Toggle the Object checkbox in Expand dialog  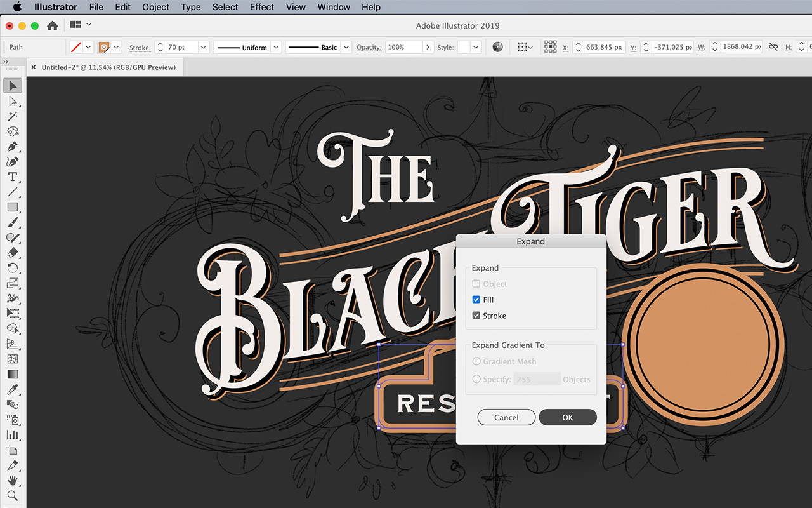476,284
